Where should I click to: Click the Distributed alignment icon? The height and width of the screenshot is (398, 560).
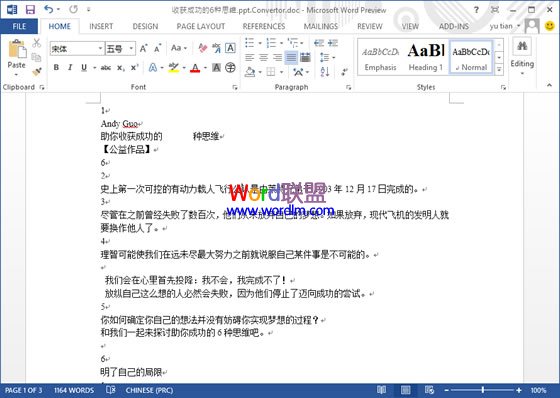pyautogui.click(x=305, y=57)
